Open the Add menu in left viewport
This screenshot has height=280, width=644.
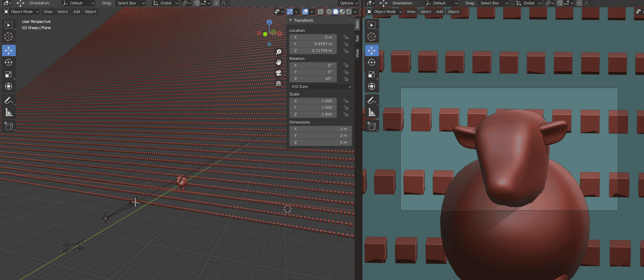pyautogui.click(x=77, y=12)
